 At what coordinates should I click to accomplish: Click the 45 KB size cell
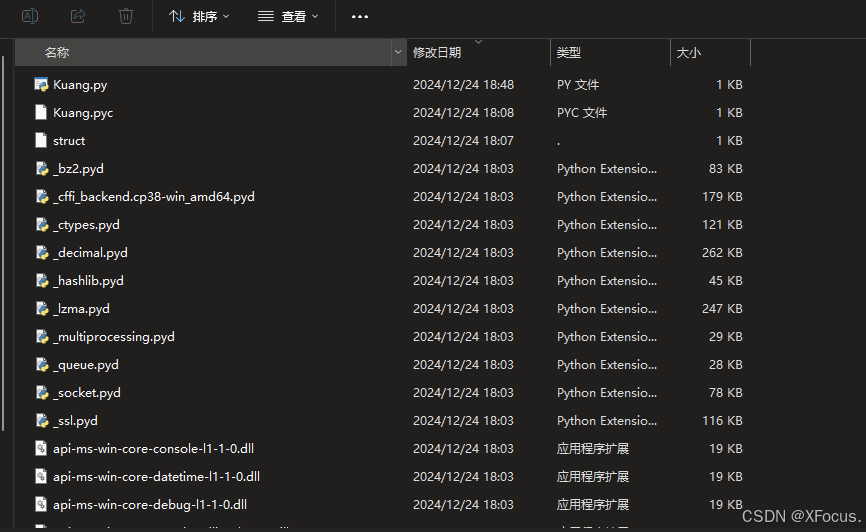point(726,281)
